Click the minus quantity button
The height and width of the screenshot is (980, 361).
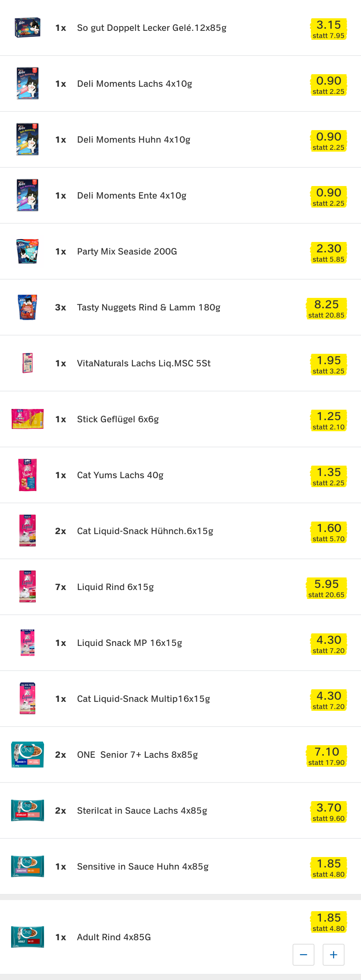[303, 954]
